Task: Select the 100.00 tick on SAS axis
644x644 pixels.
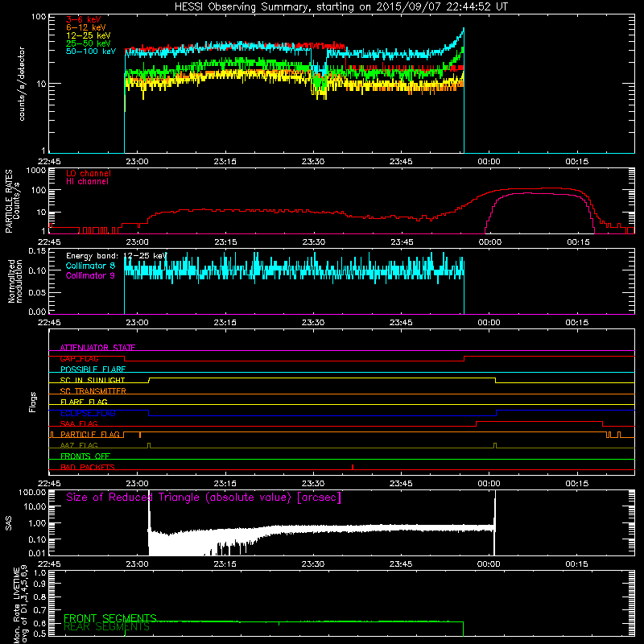Action: point(32,492)
